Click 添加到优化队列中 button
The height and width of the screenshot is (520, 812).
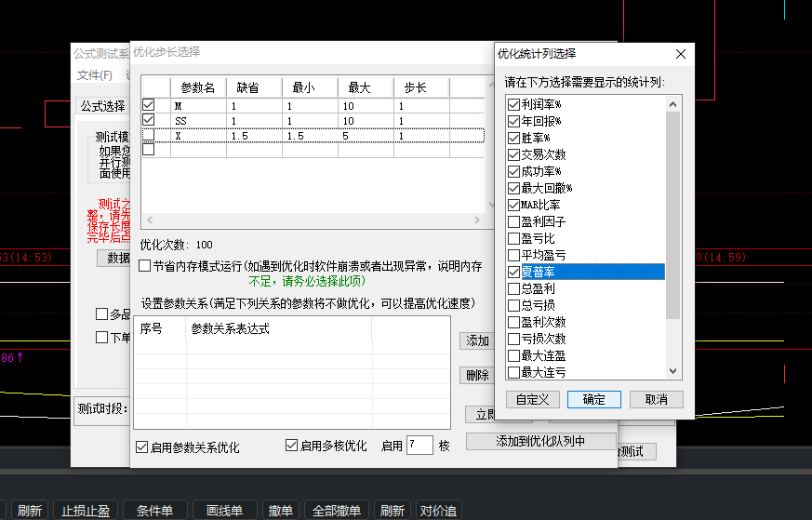[541, 441]
